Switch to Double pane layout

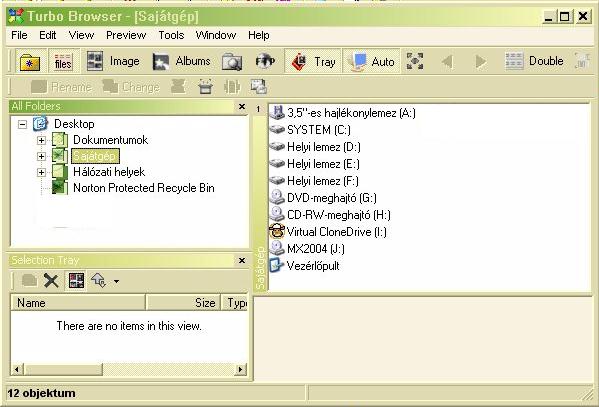pyautogui.click(x=534, y=61)
